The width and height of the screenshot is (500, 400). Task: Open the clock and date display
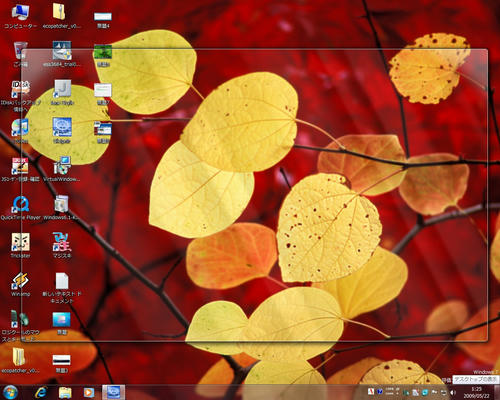point(477,392)
